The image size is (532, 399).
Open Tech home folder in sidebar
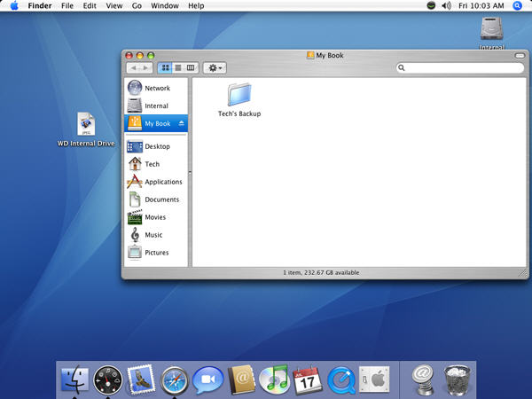click(156, 164)
